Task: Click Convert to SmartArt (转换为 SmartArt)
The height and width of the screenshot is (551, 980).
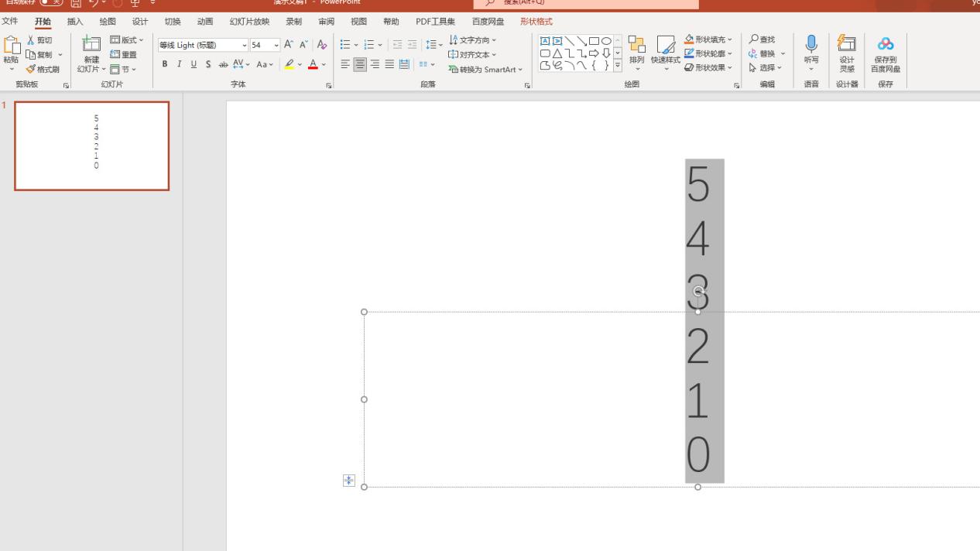Action: tap(485, 69)
